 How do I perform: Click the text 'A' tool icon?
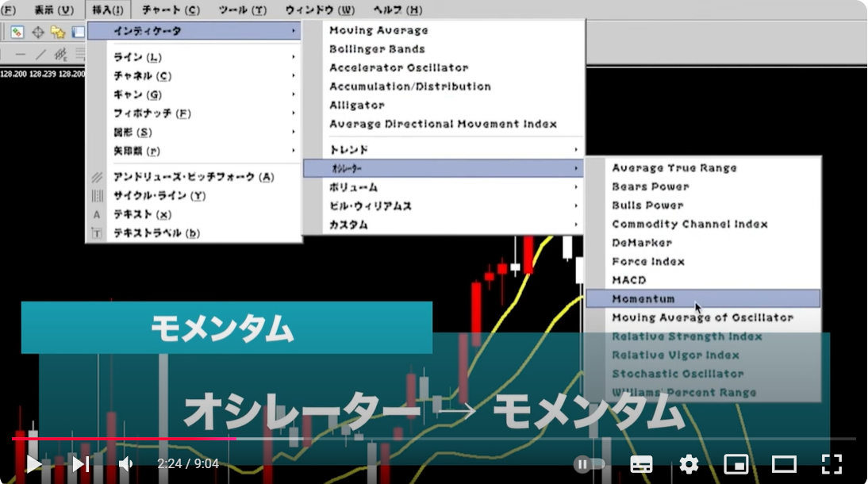coord(97,215)
